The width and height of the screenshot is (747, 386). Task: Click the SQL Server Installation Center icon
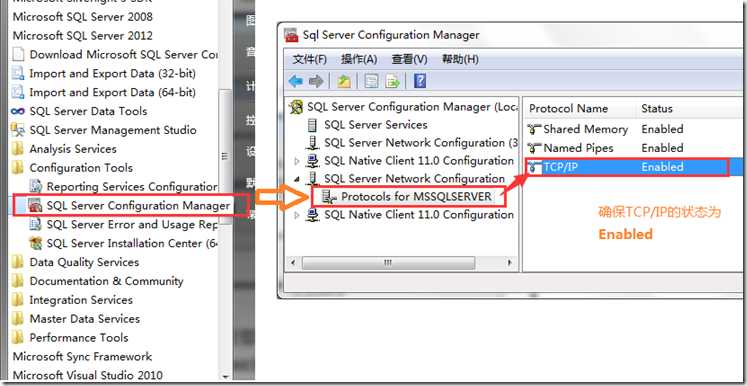35,243
